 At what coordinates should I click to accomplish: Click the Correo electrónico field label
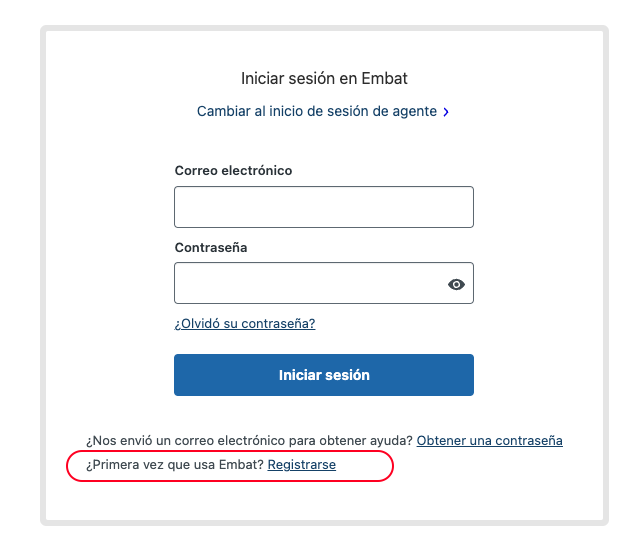[x=233, y=171]
